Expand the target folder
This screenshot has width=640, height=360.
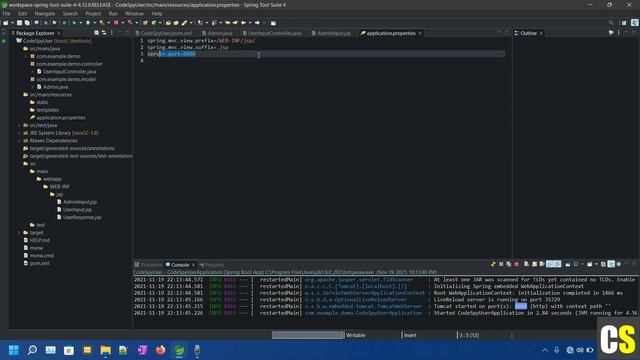[x=19, y=233]
